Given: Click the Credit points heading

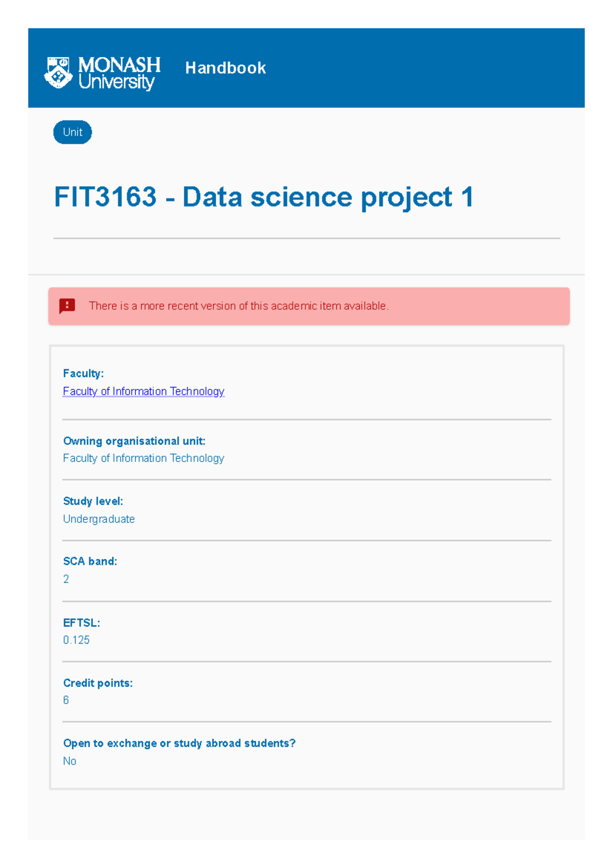Looking at the screenshot, I should coord(98,682).
